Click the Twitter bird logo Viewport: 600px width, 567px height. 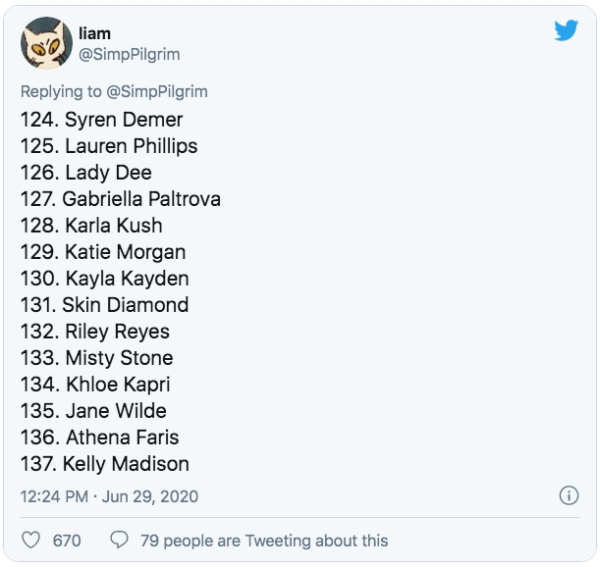(x=566, y=31)
